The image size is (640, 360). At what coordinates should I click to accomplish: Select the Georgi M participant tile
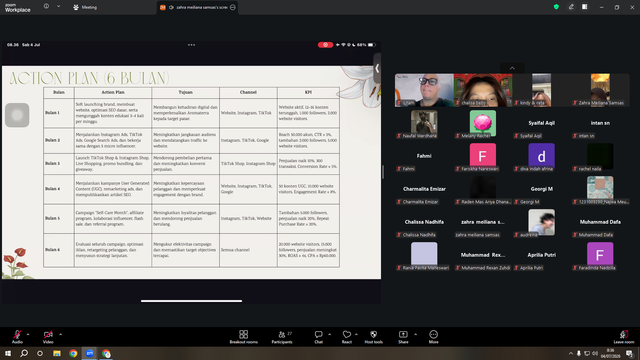(542, 189)
